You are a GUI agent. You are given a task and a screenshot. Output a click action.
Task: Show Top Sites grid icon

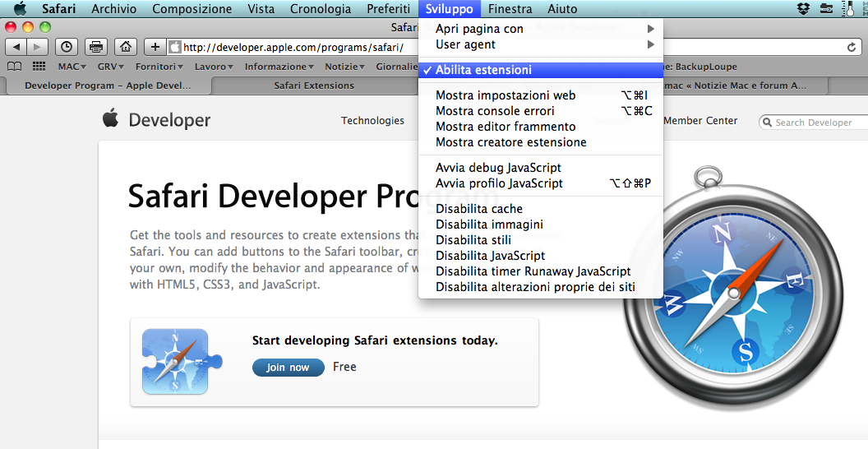click(x=39, y=67)
